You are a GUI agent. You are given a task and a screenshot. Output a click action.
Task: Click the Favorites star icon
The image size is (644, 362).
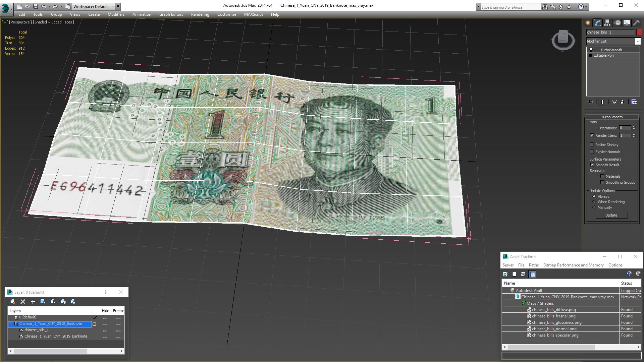[x=569, y=7]
